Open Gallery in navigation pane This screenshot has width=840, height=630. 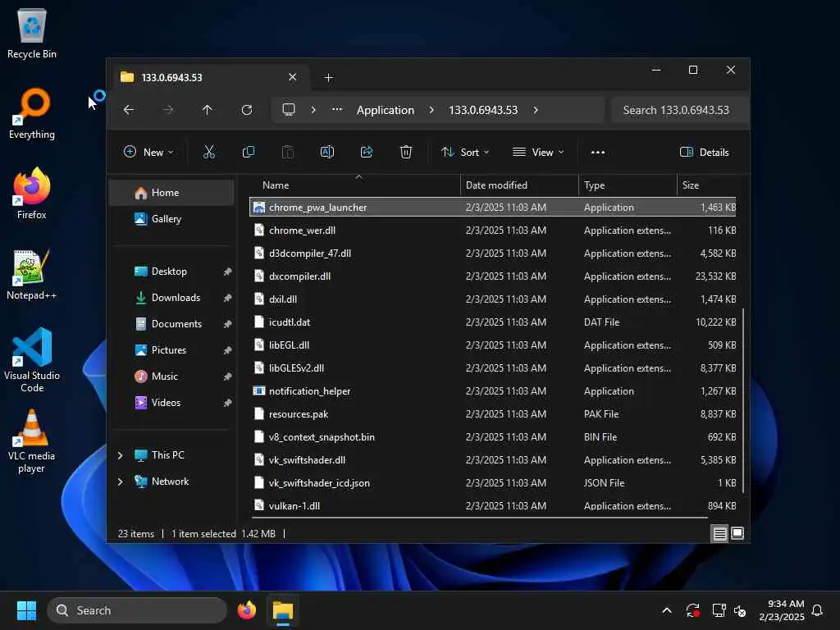[171, 219]
